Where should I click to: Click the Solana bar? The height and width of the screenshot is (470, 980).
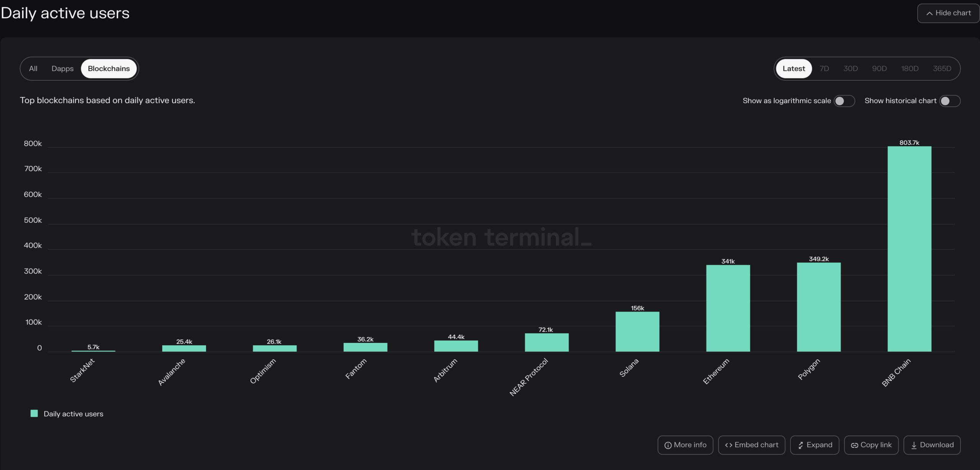637,331
